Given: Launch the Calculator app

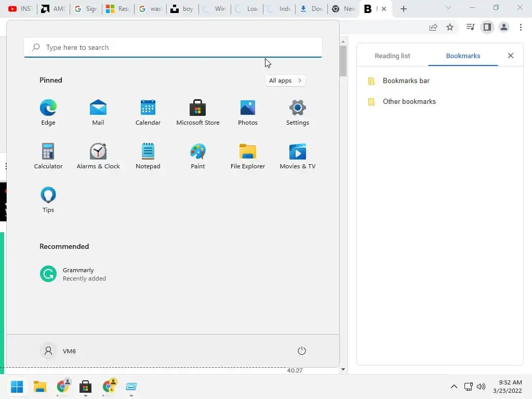Looking at the screenshot, I should point(48,156).
